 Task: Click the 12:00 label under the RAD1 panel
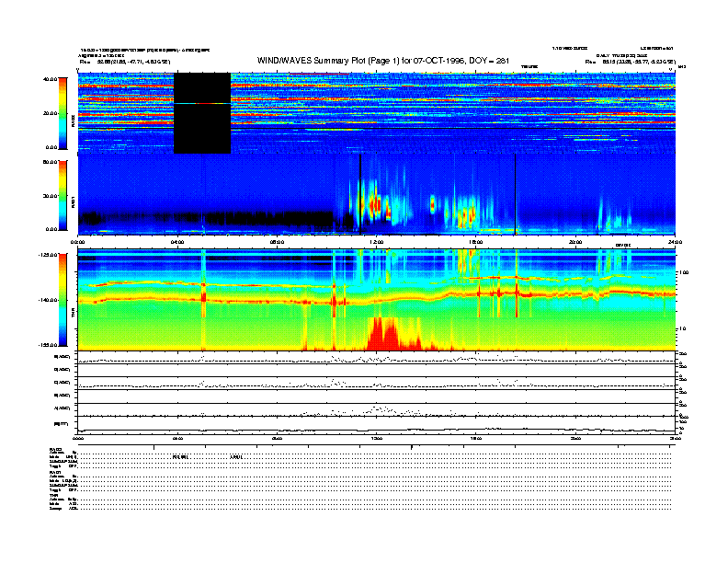(x=376, y=242)
